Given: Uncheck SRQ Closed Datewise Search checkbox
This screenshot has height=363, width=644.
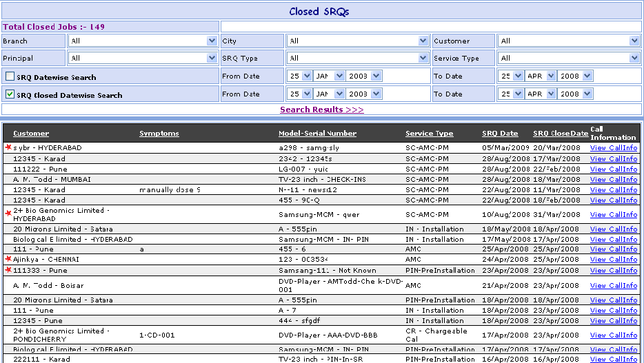Looking at the screenshot, I should tap(10, 94).
